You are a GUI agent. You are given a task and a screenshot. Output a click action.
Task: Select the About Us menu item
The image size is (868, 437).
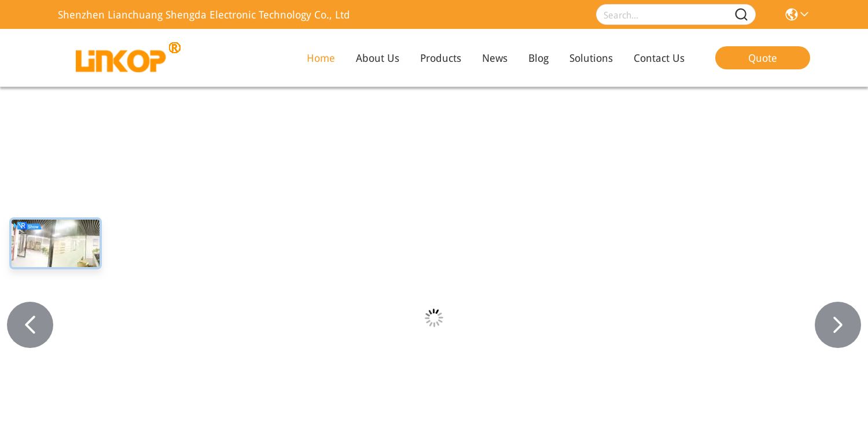377,58
